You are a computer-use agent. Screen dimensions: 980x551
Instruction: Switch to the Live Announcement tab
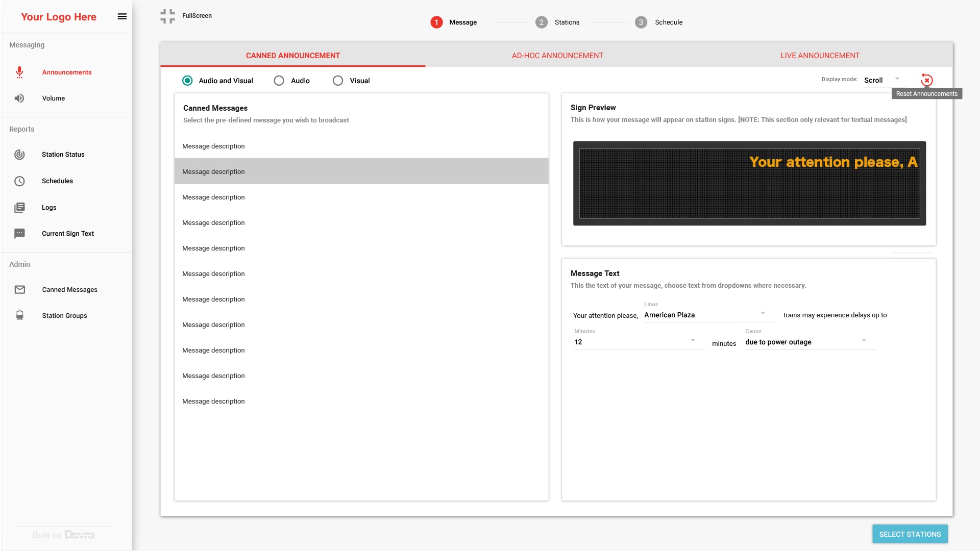(820, 56)
